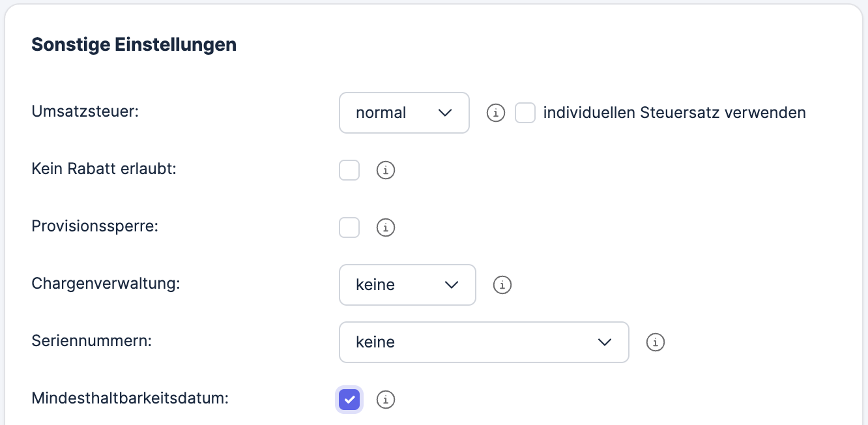Open the Seriennummern dropdown
The height and width of the screenshot is (425, 868).
click(484, 342)
